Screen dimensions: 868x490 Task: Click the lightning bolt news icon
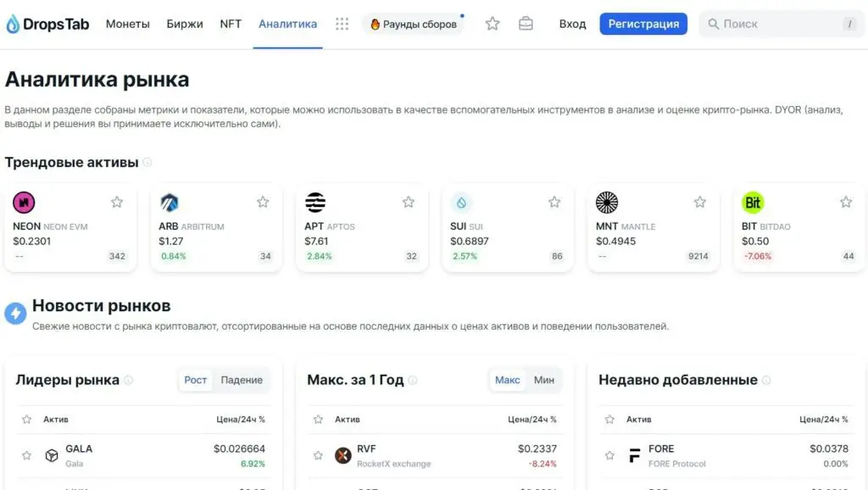coord(15,314)
